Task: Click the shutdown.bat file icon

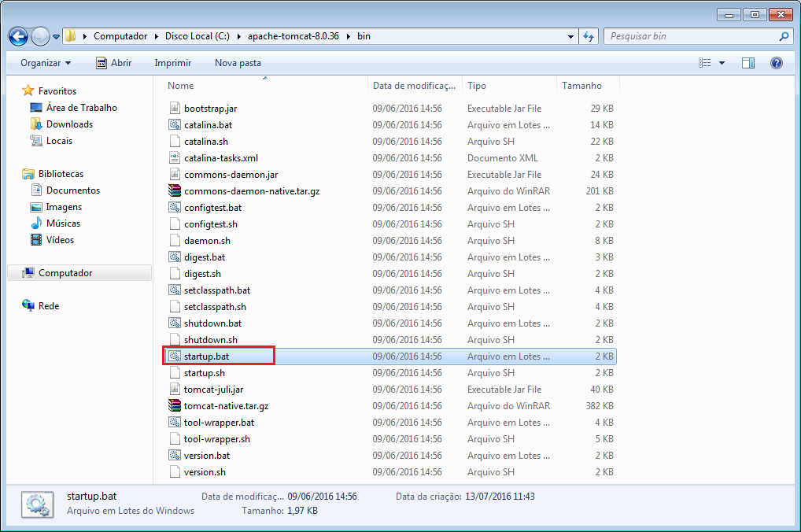Action: 175,323
